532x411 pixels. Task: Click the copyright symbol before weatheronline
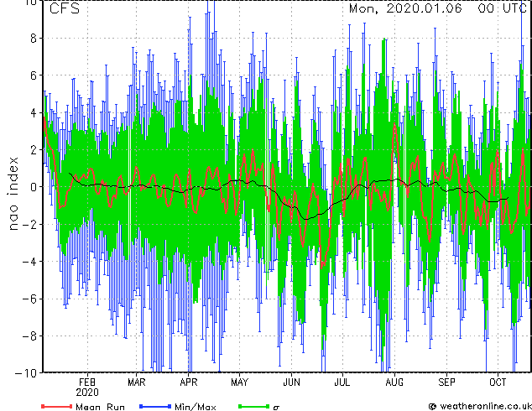[432, 407]
